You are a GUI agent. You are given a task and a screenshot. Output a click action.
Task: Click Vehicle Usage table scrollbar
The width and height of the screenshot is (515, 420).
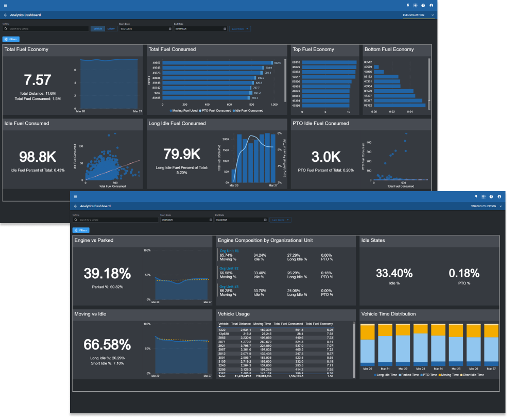coord(354,350)
